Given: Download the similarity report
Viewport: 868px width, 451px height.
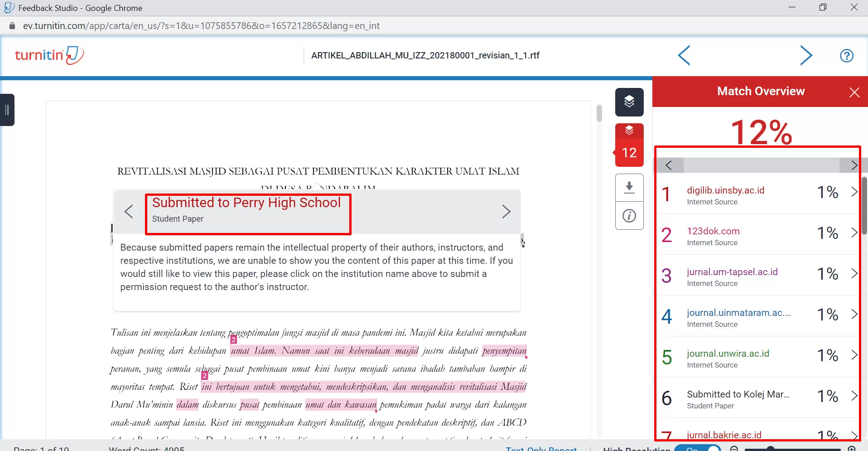Looking at the screenshot, I should (629, 187).
